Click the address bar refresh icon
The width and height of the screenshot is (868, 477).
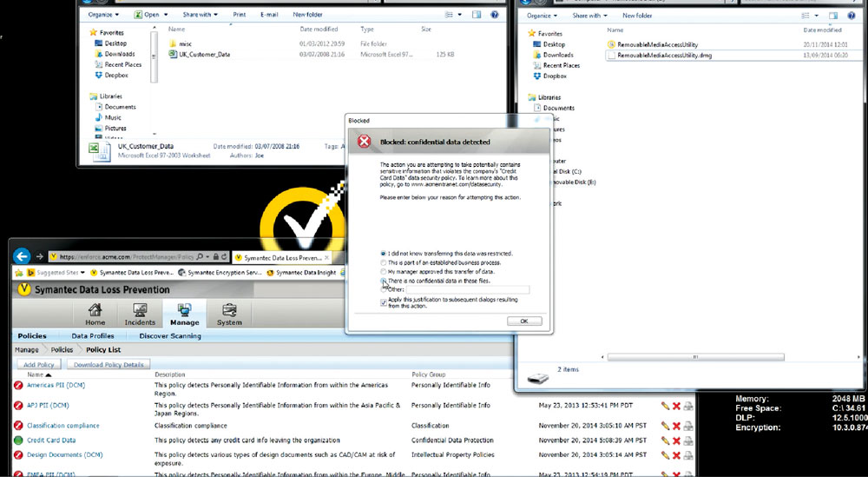click(x=224, y=257)
